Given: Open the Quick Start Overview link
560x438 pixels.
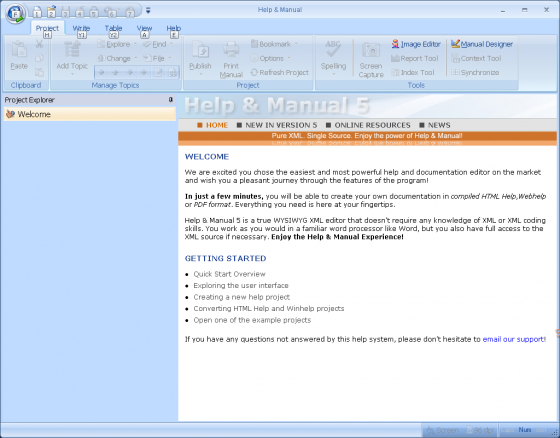Looking at the screenshot, I should [229, 274].
